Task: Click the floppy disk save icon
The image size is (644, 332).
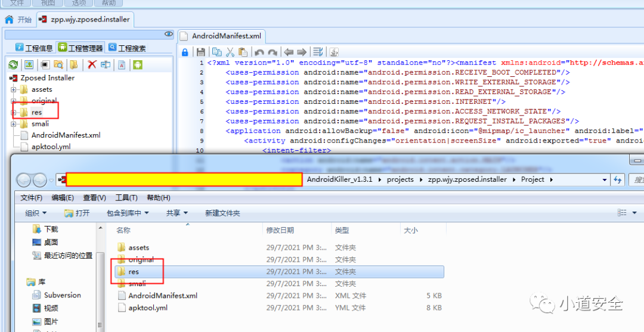Action: click(x=201, y=52)
